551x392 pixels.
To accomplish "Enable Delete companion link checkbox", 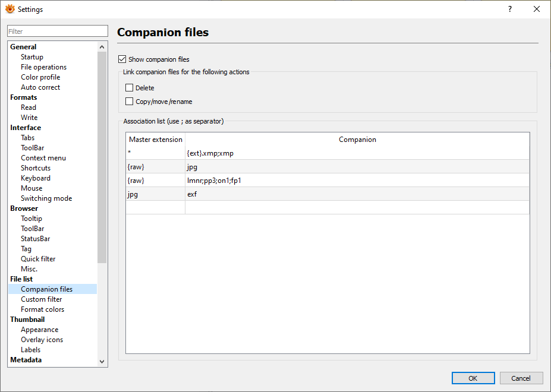I will click(x=130, y=88).
